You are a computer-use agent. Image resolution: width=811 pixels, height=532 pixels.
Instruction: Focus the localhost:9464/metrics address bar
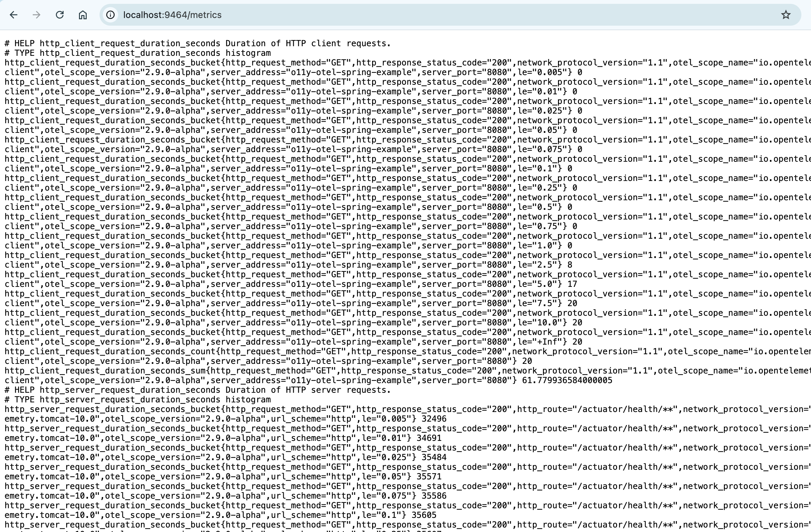450,15
